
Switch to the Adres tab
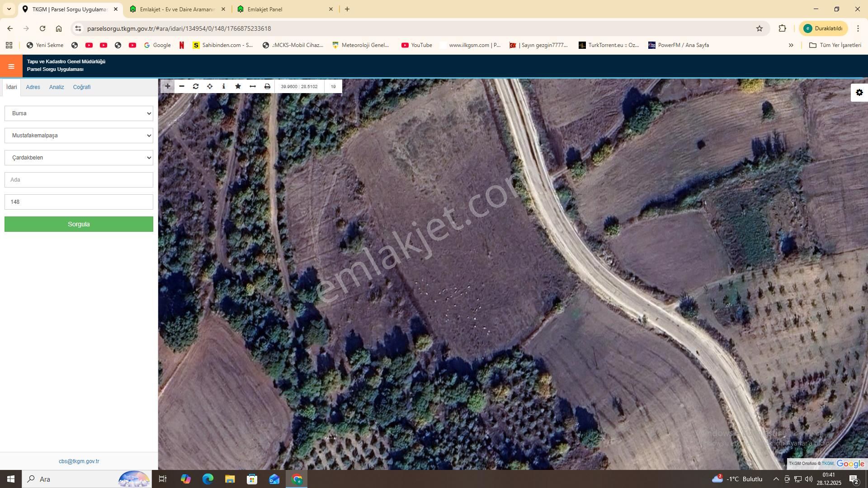pyautogui.click(x=33, y=87)
